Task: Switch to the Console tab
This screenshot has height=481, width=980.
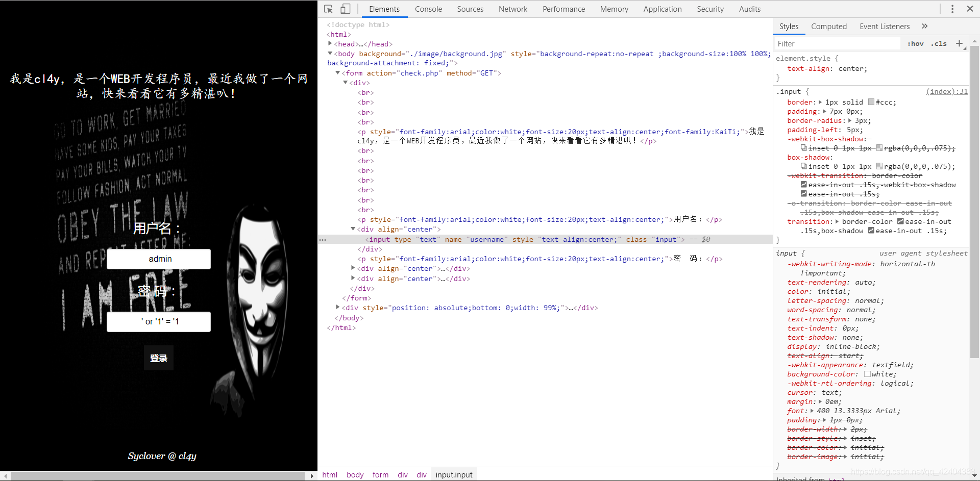Action: tap(428, 9)
